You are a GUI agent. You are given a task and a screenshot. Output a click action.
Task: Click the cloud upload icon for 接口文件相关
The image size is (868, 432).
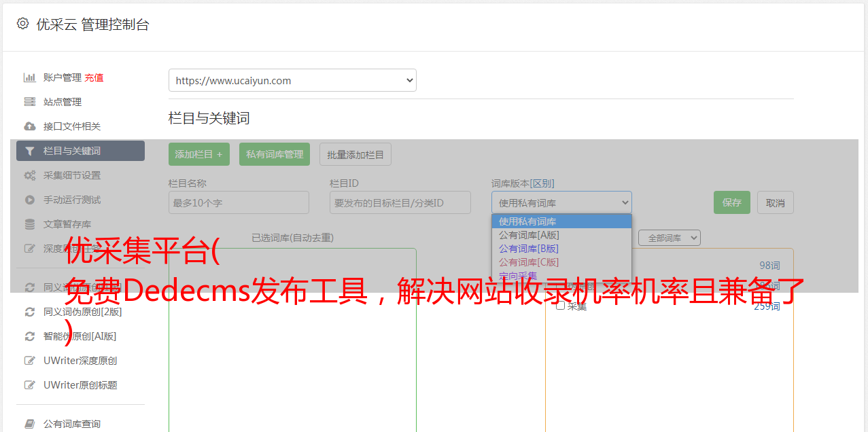tap(30, 126)
